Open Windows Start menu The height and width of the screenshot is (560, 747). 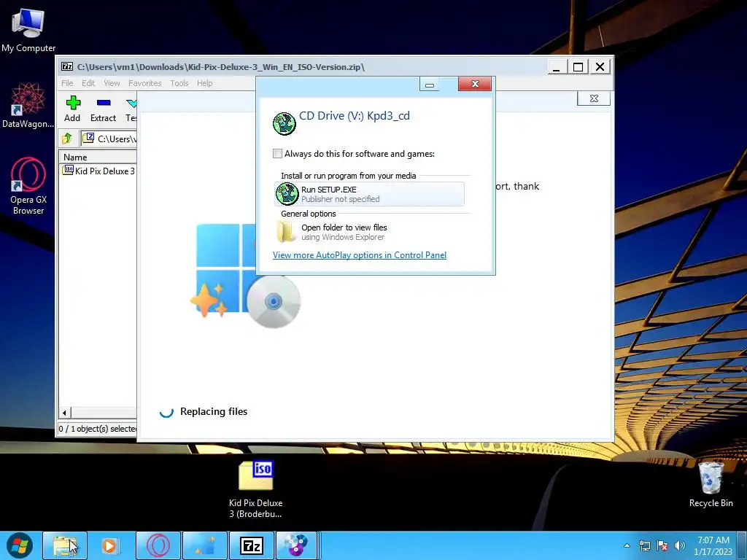[20, 545]
